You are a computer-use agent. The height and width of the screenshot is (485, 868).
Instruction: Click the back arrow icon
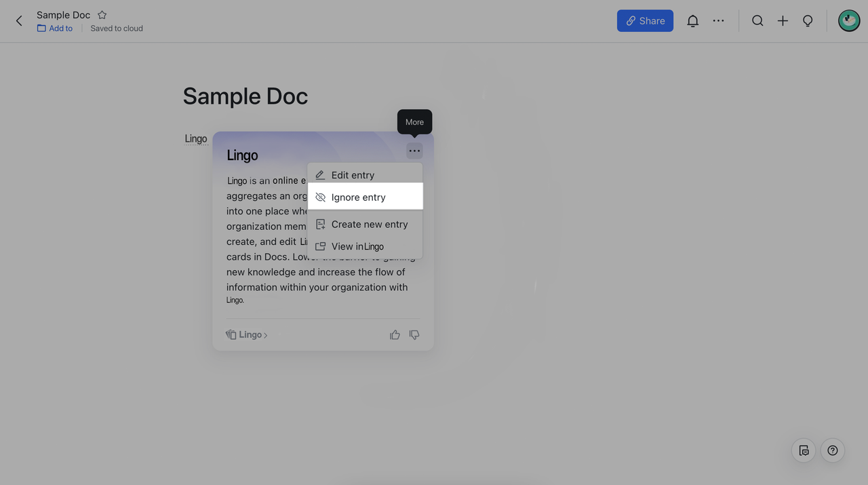[x=19, y=21]
